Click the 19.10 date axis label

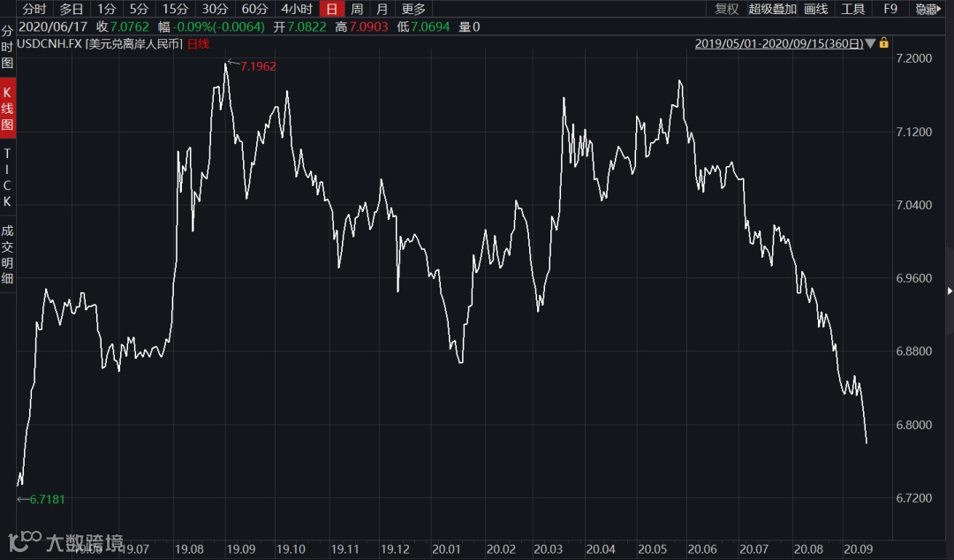point(291,549)
